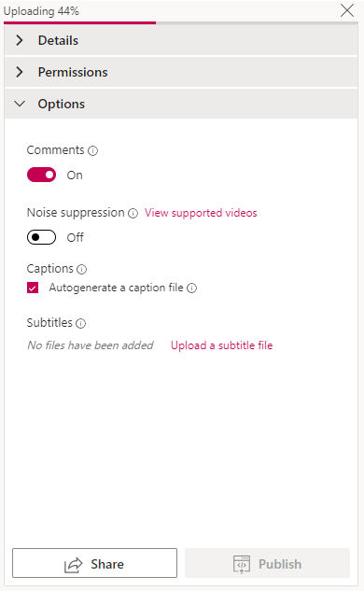Open the Details section header
Screen dimensions: 364x591
tap(181, 40)
